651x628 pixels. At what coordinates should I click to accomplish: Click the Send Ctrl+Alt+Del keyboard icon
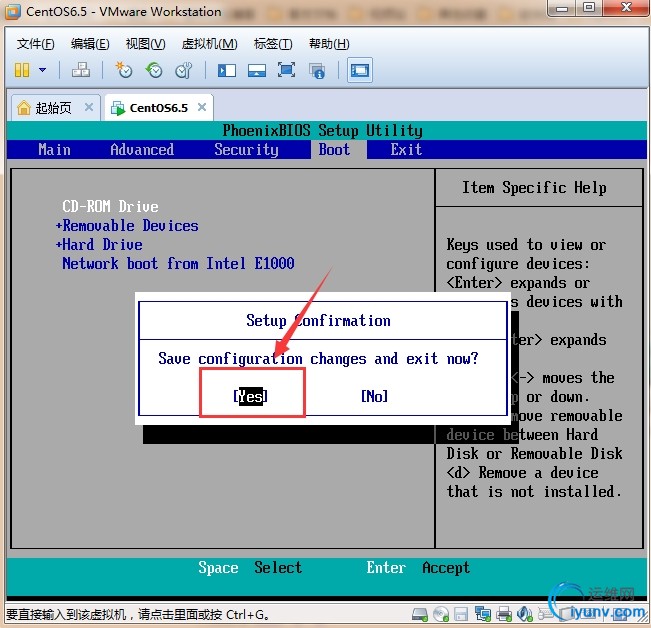pos(81,70)
